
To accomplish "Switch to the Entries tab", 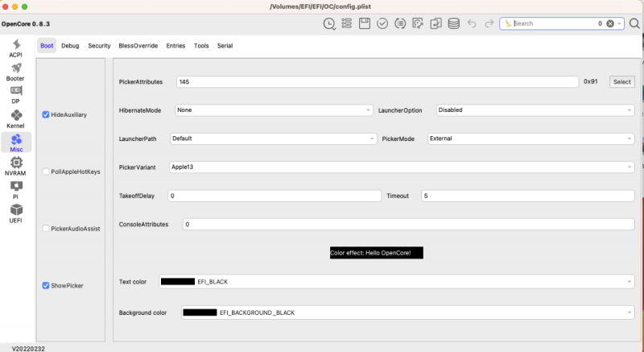I will tap(175, 46).
